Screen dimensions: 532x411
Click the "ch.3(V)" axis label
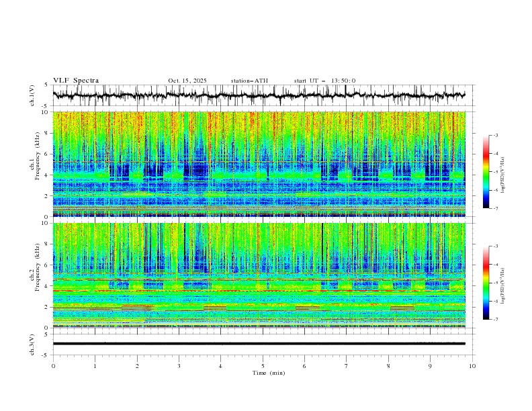coord(32,345)
